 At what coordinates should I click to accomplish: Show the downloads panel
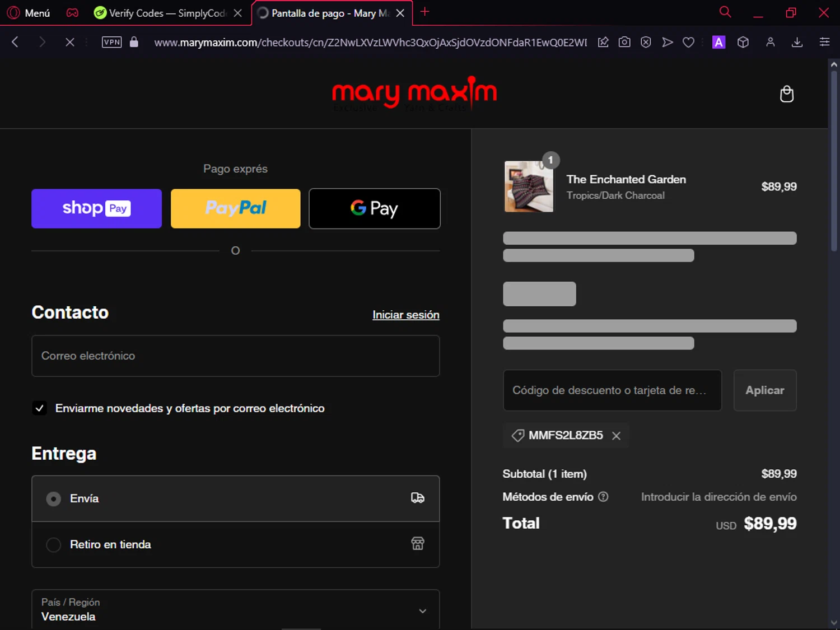[797, 42]
